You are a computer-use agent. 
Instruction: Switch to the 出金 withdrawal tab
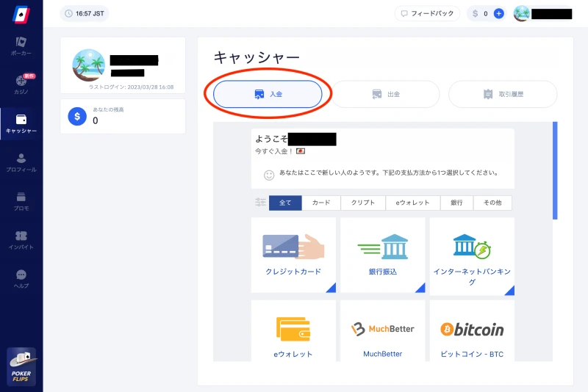tap(385, 94)
